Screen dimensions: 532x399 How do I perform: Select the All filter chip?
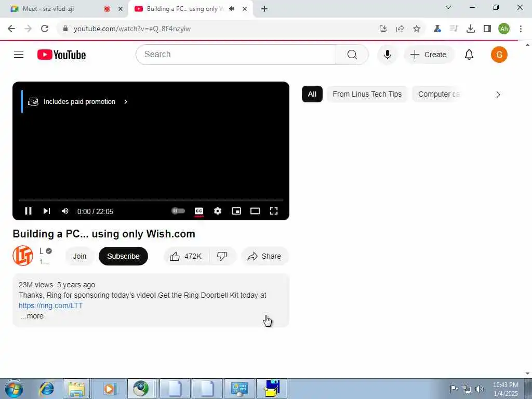click(x=312, y=94)
